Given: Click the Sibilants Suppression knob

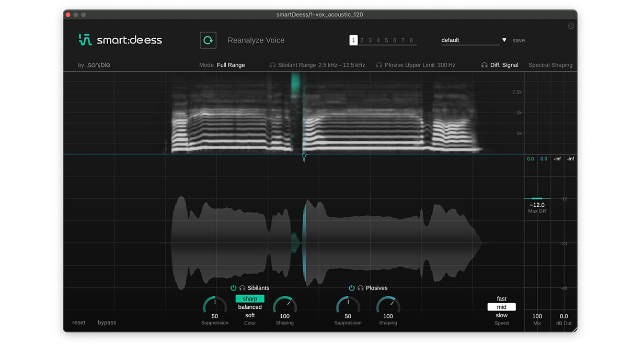Looking at the screenshot, I should coord(215,305).
